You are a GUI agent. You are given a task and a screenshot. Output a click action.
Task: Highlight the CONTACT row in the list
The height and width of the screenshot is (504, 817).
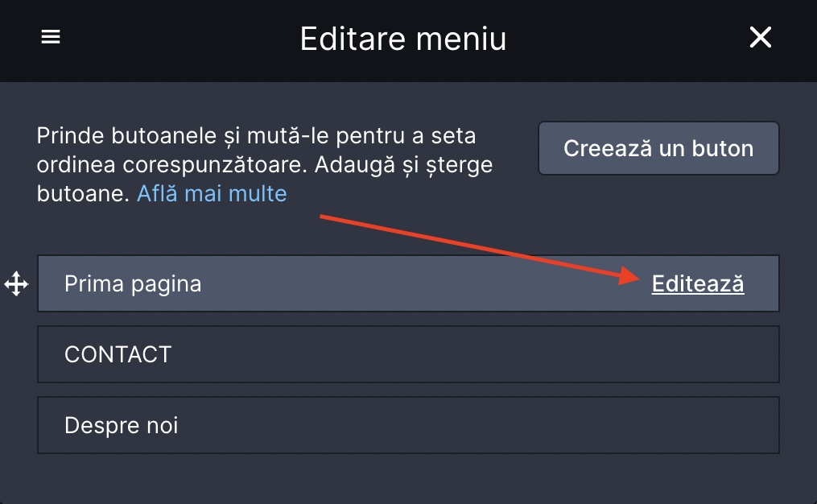(408, 354)
